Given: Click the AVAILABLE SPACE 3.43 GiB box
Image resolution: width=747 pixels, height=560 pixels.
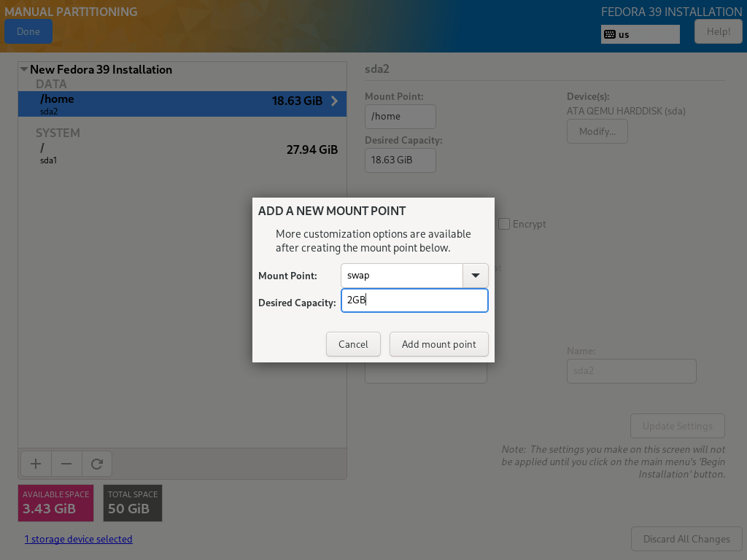Looking at the screenshot, I should (55, 503).
